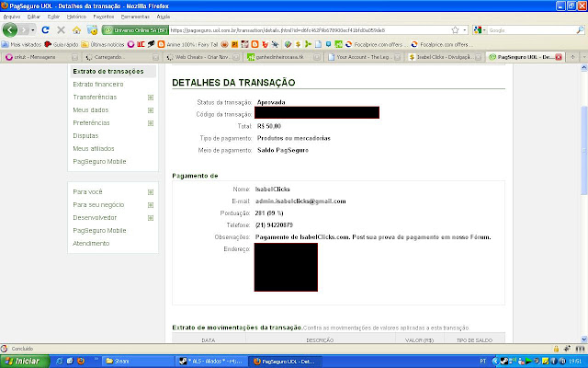Open the address bar history dropdown
The height and width of the screenshot is (368, 588).
coord(465,30)
